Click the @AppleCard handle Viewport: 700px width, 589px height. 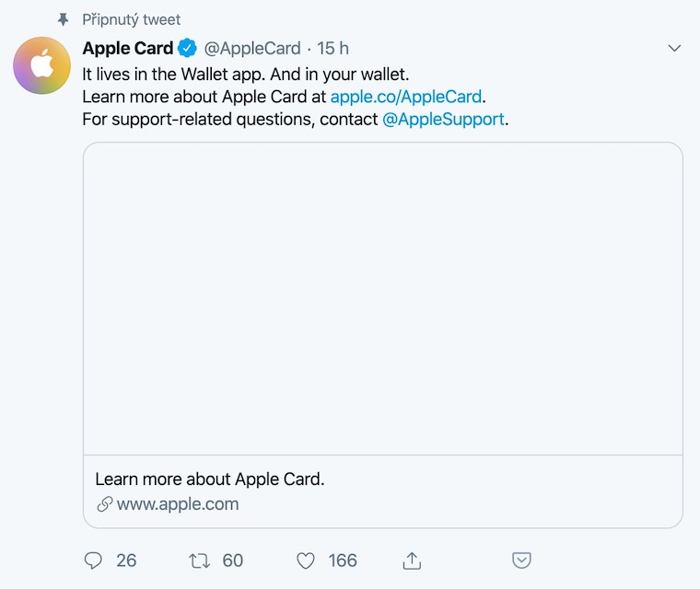[x=252, y=49]
